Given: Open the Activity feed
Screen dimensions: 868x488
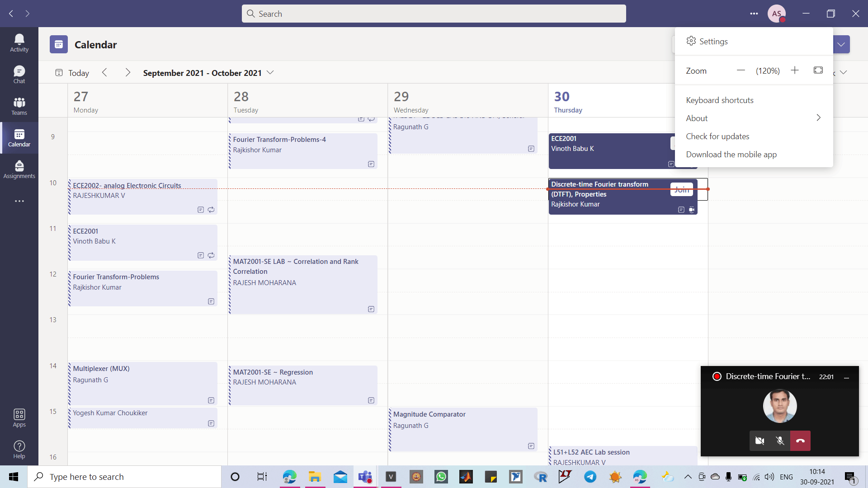Looking at the screenshot, I should coord(19,43).
